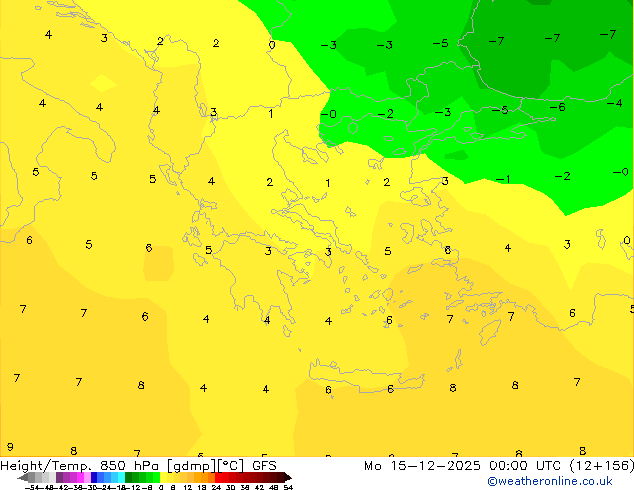Click the map title "Height/Temp. 850 hPa"
634x490 pixels.
point(79,466)
